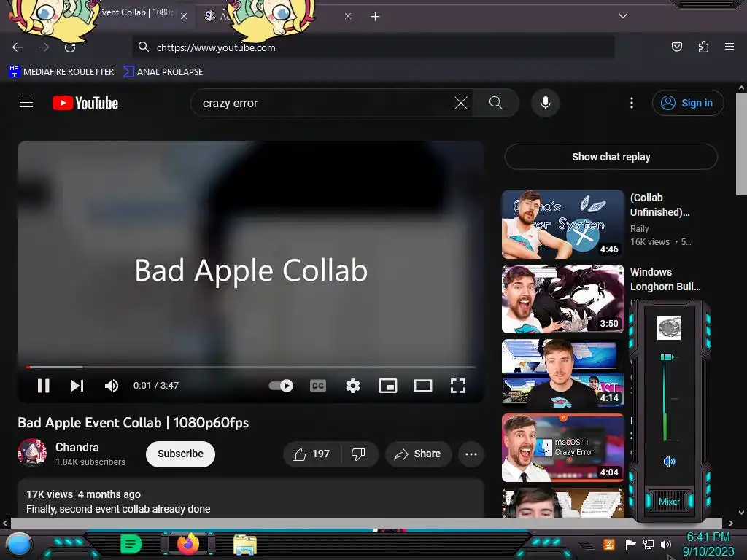This screenshot has width=747, height=560.
Task: Open the 4:46 Collab Unfinished video thumbnail
Action: click(x=562, y=225)
